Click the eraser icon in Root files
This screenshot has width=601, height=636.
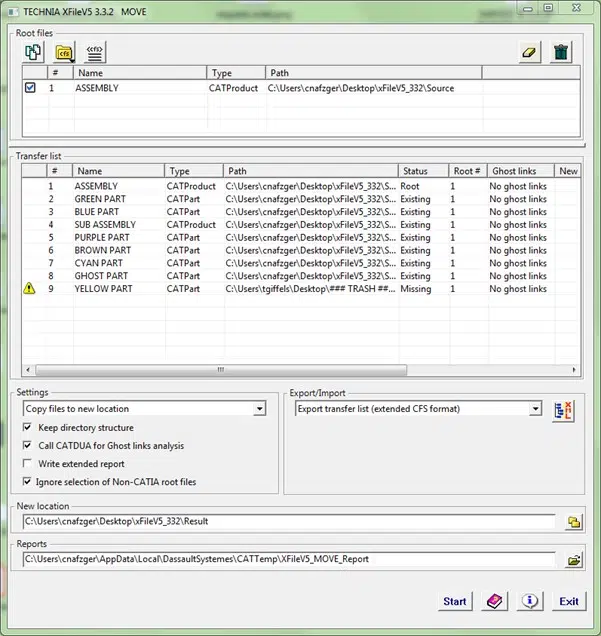(x=530, y=52)
